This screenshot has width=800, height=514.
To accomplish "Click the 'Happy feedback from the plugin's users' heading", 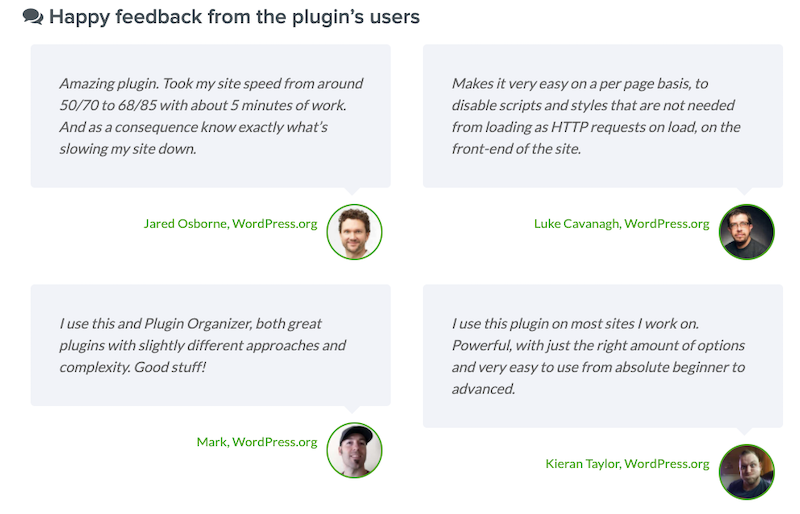I will [234, 17].
